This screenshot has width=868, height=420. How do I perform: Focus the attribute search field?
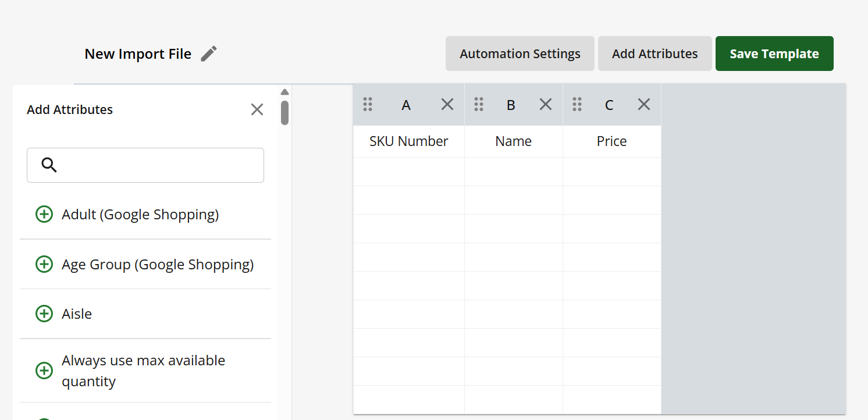[x=145, y=165]
